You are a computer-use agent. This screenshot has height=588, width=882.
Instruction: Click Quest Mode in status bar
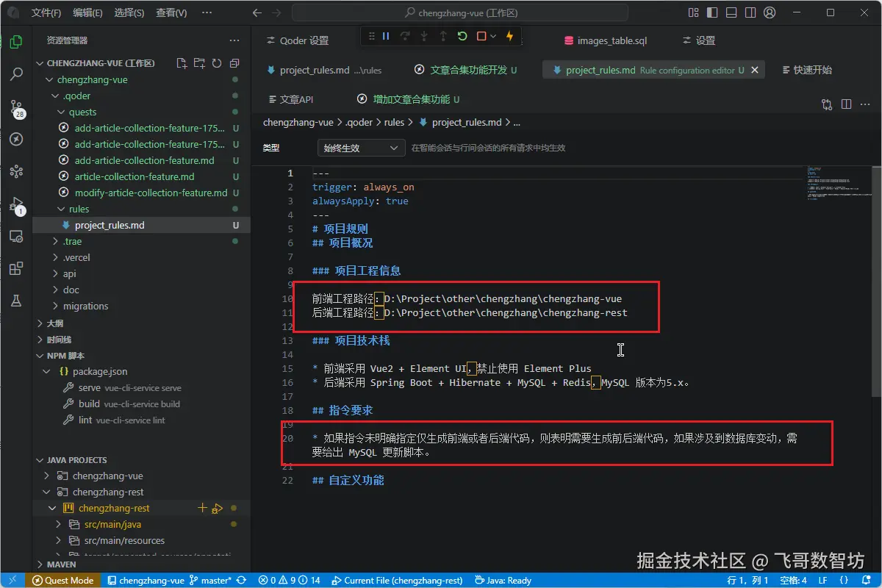pos(63,580)
